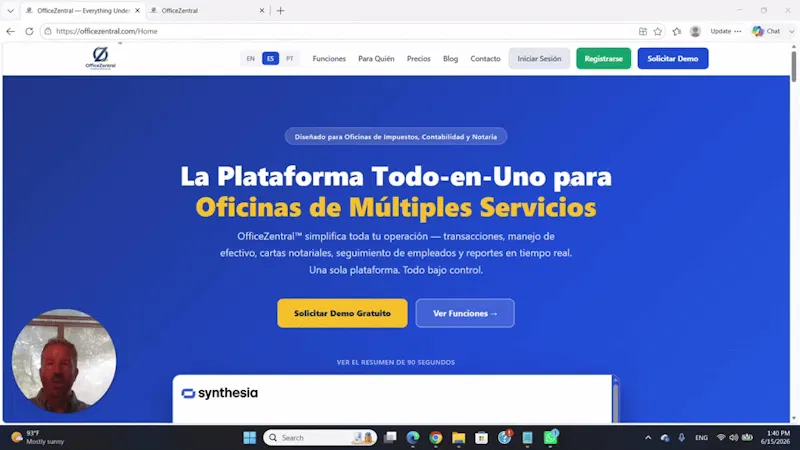Launch Microsoft Edge from the taskbar
The width and height of the screenshot is (800, 450).
coord(413,437)
